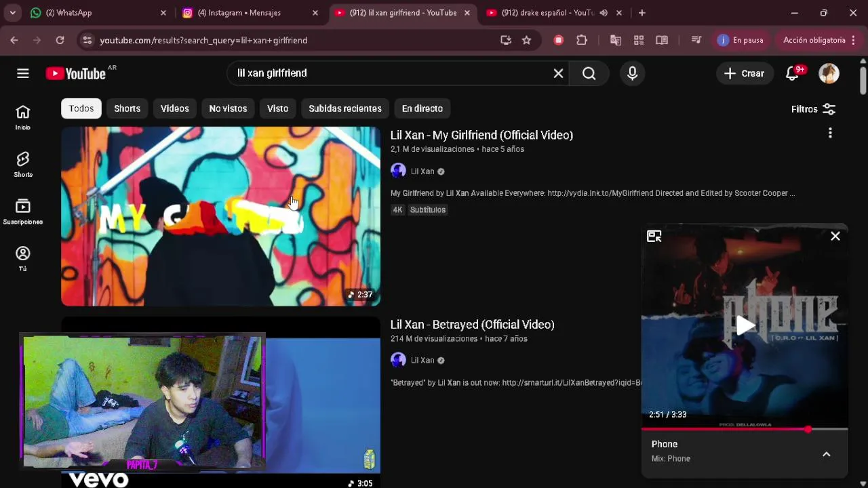View site information icon in address bar
Viewport: 868px width, 488px height.
(x=87, y=40)
